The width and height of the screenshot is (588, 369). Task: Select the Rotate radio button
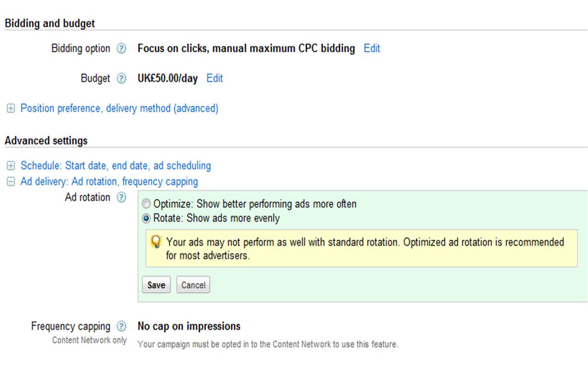tap(146, 218)
